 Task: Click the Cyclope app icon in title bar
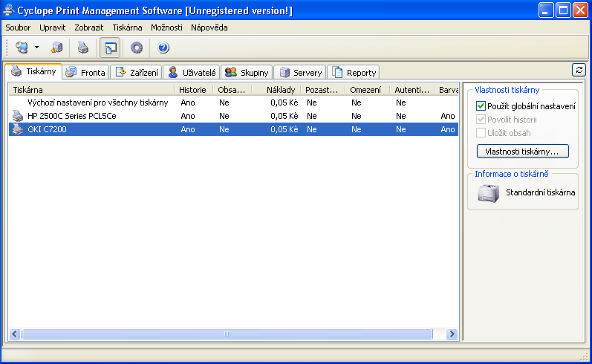[x=8, y=10]
